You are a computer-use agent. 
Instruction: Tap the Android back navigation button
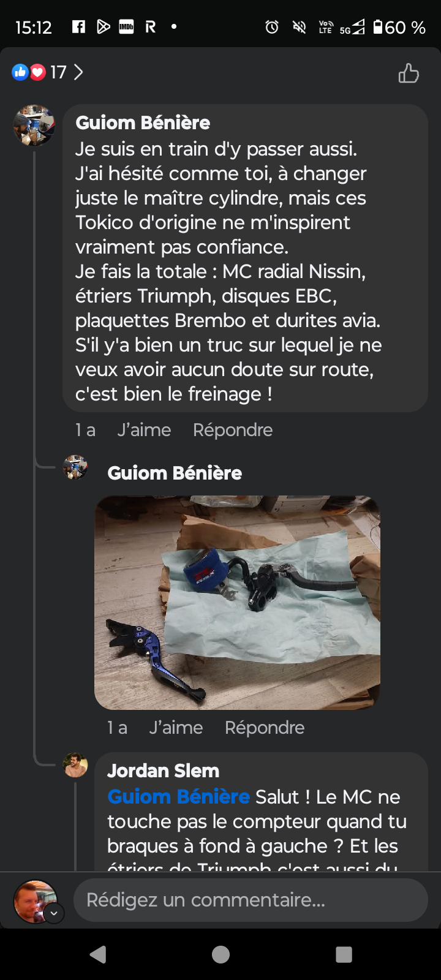click(x=98, y=954)
